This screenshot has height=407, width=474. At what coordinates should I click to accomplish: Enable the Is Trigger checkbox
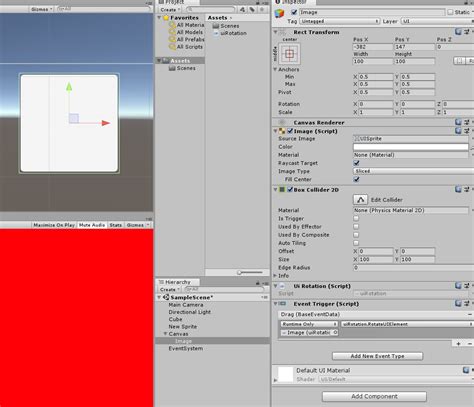pyautogui.click(x=356, y=218)
